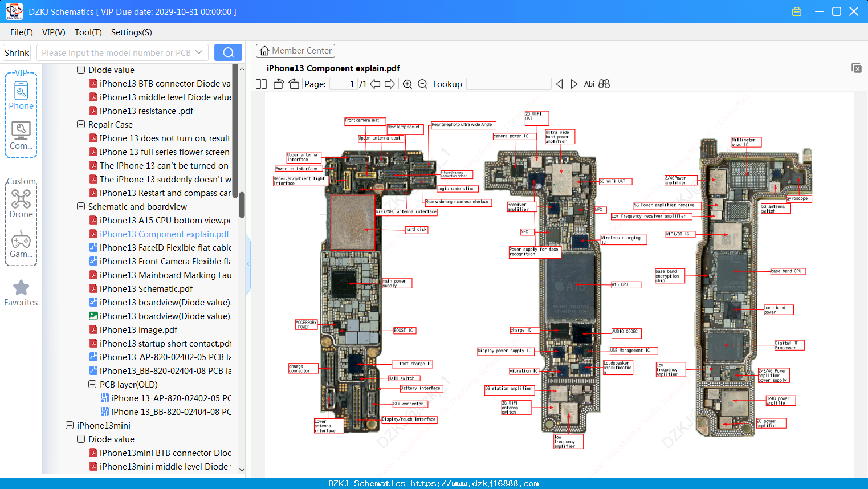Open the Settings(S) menu
This screenshot has height=489, width=868.
[132, 32]
